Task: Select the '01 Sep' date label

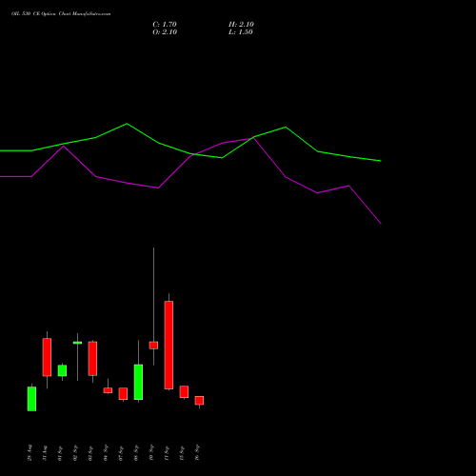Action: 60,453
